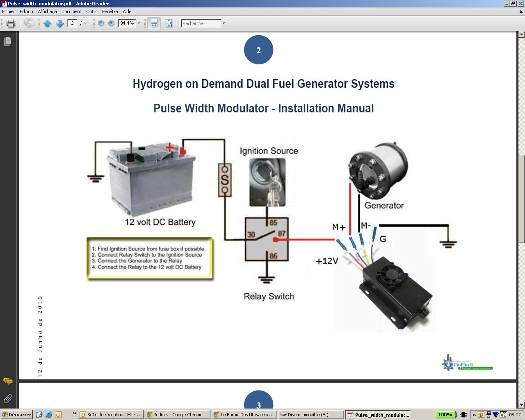Open the Pages panel in sidebar
Image resolution: width=525 pixels, height=420 pixels.
[x=7, y=41]
